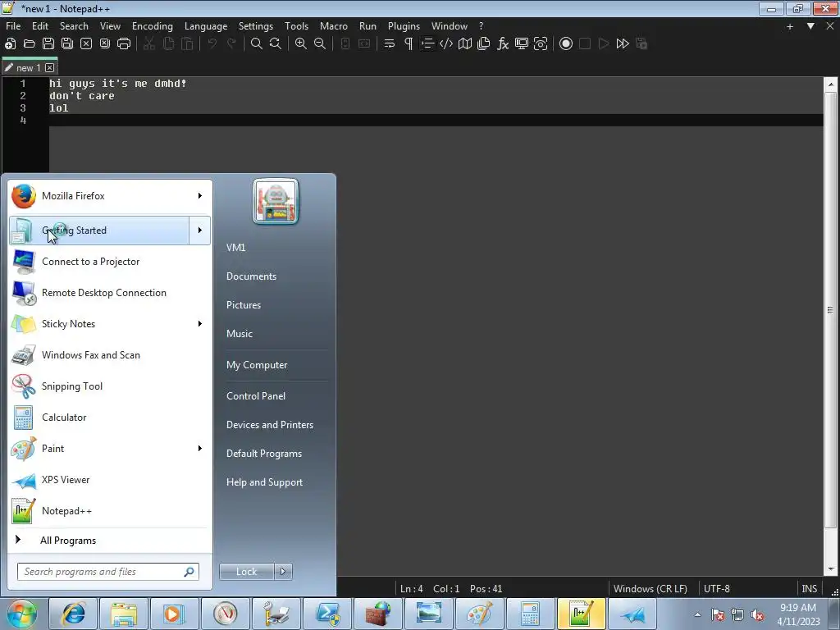Viewport: 840px width, 630px height.
Task: Click the + new tab button at top right
Action: tap(790, 26)
